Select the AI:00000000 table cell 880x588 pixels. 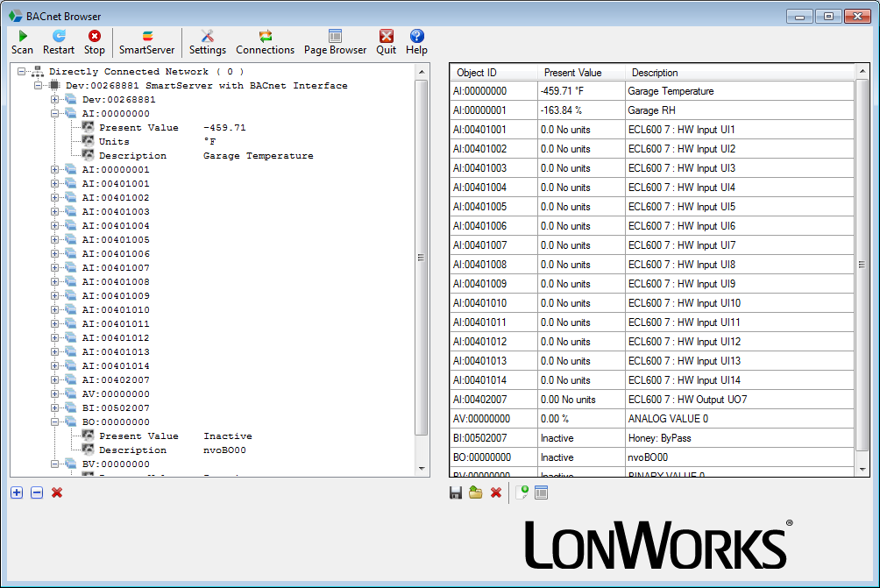pyautogui.click(x=493, y=91)
